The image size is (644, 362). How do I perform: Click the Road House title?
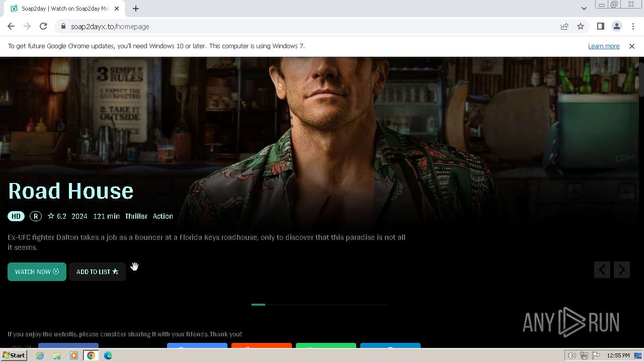tap(71, 191)
